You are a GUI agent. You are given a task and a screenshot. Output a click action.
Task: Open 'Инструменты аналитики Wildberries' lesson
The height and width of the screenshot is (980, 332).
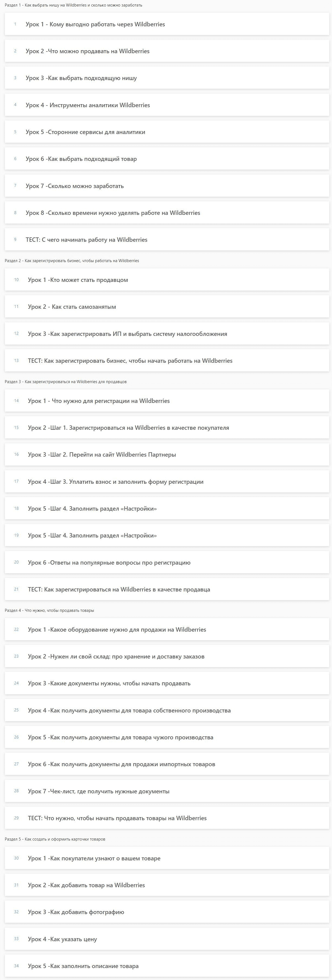coord(88,105)
